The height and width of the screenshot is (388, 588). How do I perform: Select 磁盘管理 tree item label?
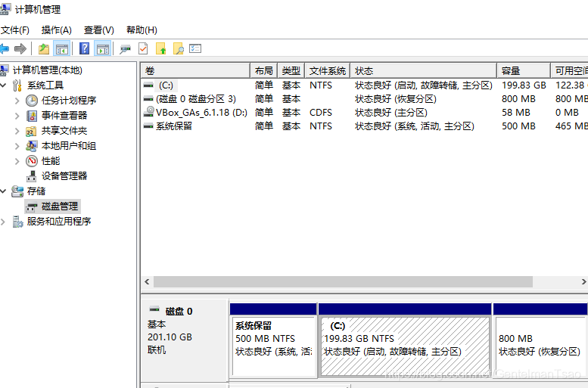pos(60,206)
